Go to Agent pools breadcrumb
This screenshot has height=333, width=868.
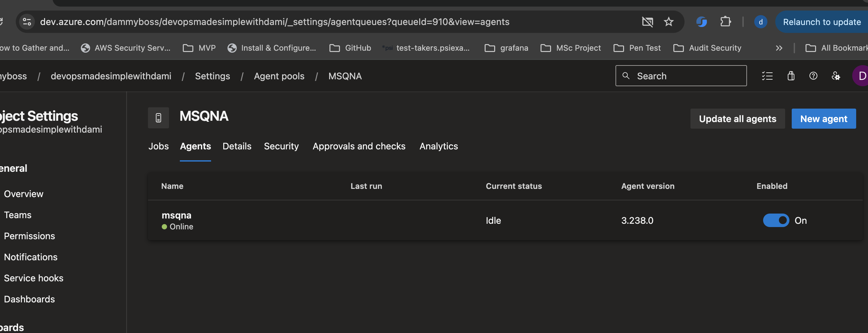pos(279,76)
